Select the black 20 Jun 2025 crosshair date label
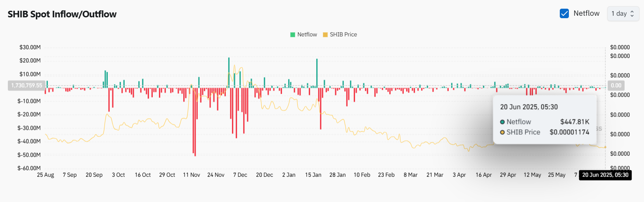The image size is (644, 202). coord(605,175)
